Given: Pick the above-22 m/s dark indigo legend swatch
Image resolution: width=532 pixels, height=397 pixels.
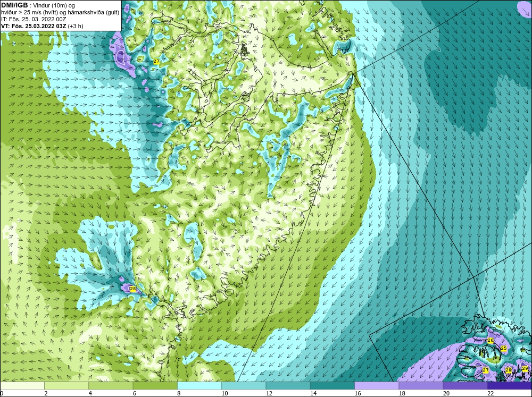Looking at the screenshot, I should (510, 386).
